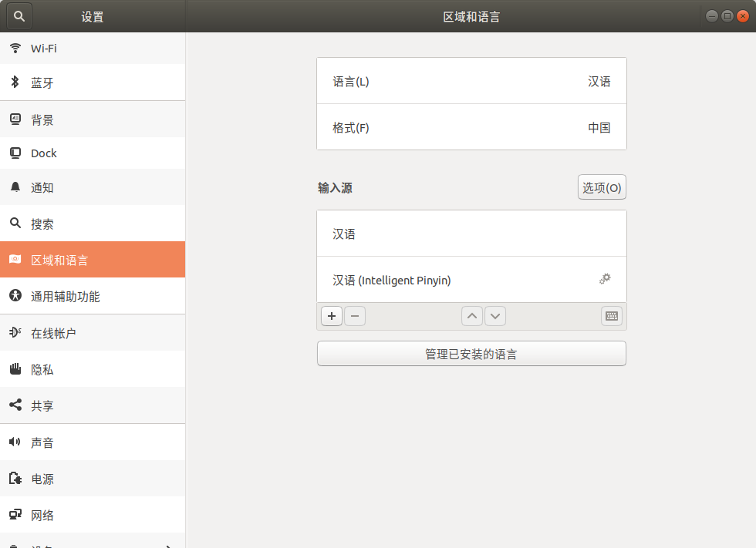Click the network icon beside 网络
This screenshot has width=756, height=548.
coord(15,514)
